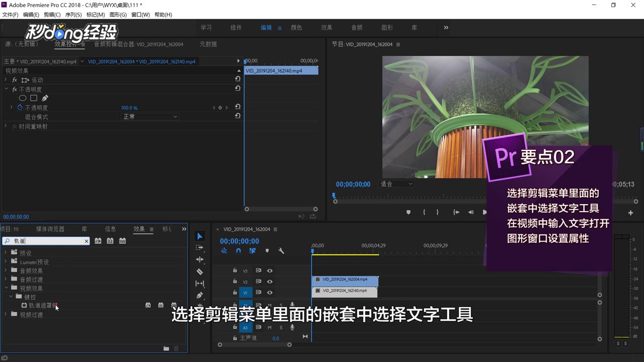Switch to the Color workspace tab

296,28
